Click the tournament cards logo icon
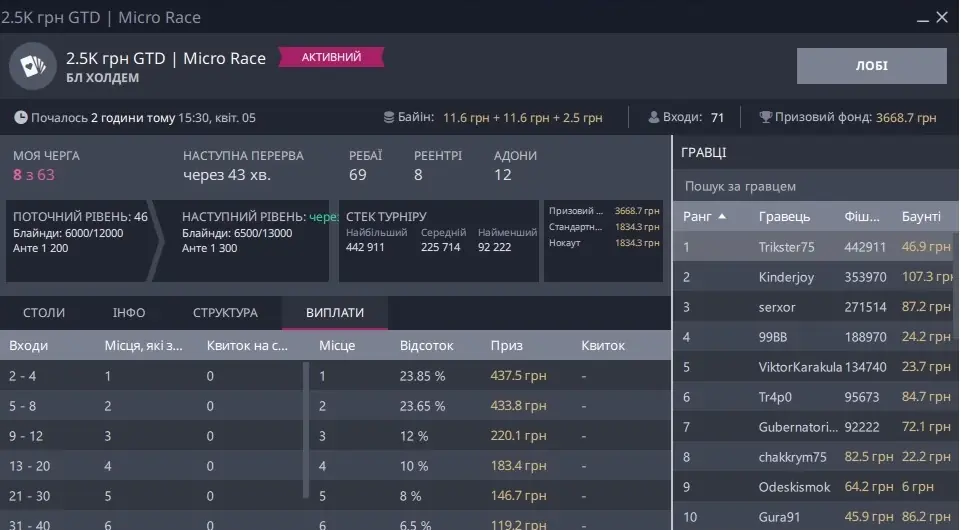Screen dimensions: 961x530 pos(33,66)
